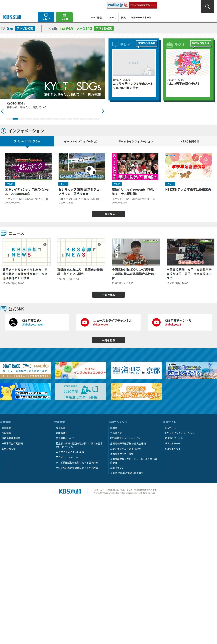The width and height of the screenshot is (217, 644).
Task: Open YouTube icon for KBS京都チャンネル
Action: click(157, 323)
